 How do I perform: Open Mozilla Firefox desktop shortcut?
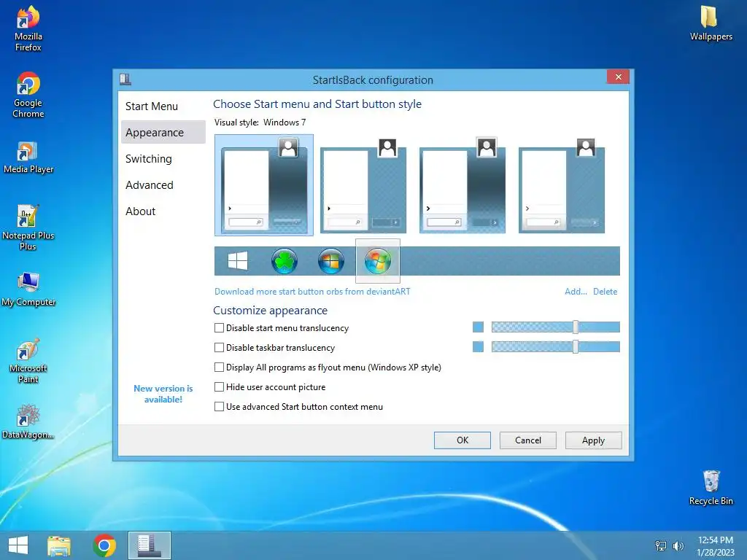pos(28,28)
